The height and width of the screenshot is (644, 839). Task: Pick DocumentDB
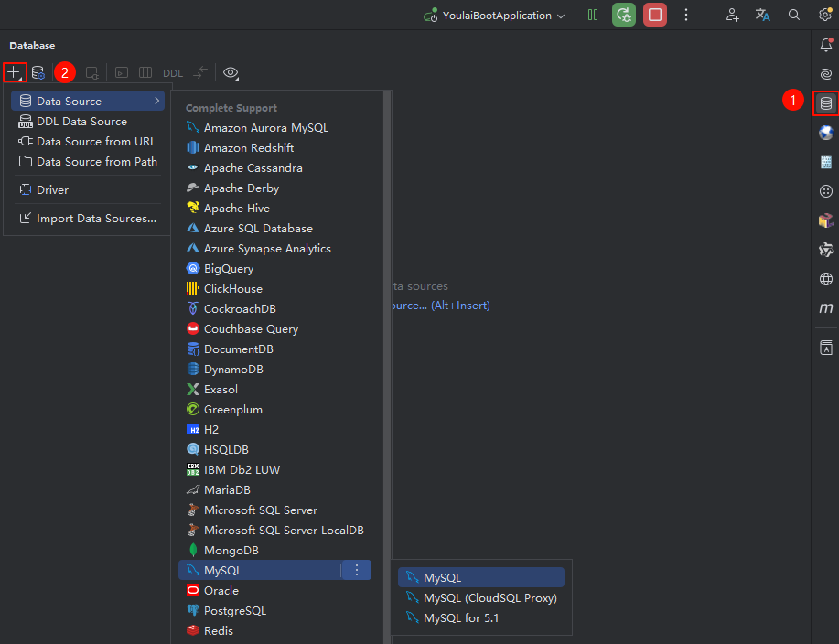(x=275, y=349)
